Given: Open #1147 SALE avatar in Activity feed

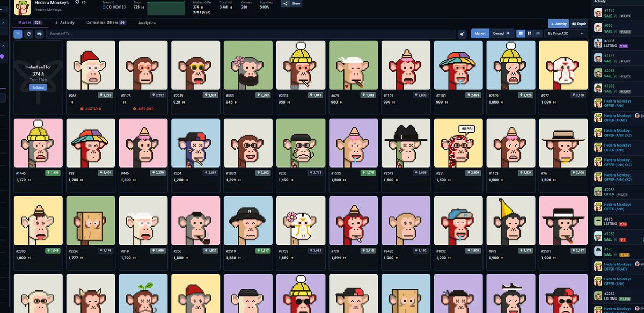Looking at the screenshot, I should point(597,57).
